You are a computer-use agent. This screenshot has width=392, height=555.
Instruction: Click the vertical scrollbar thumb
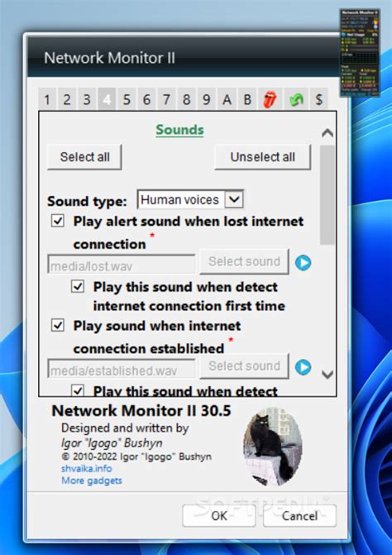coord(327,194)
